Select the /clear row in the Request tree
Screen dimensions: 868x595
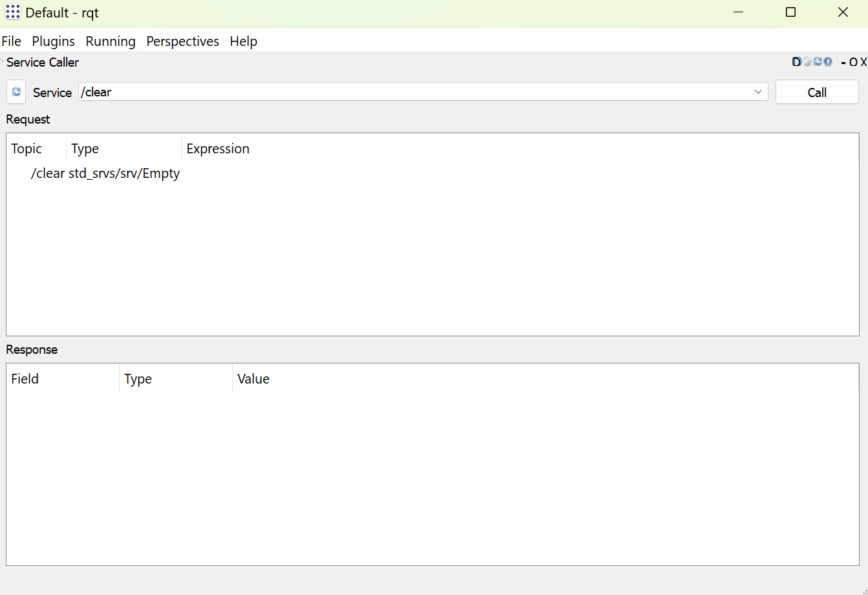48,173
